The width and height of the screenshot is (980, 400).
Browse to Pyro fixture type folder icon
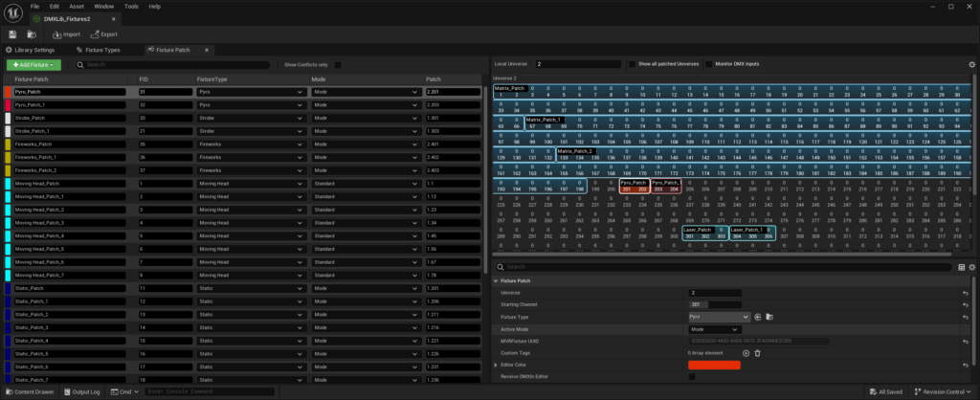[x=769, y=317]
